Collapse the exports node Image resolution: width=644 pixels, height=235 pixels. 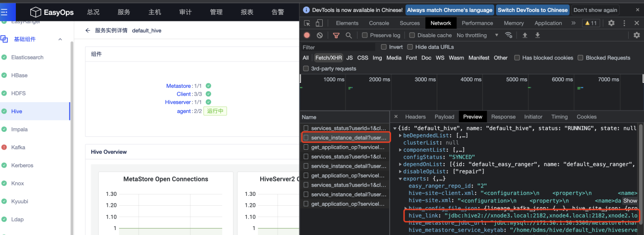click(x=401, y=178)
